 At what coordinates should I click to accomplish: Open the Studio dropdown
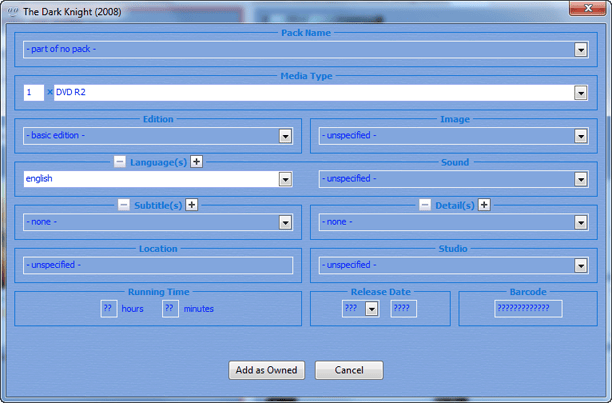tap(581, 266)
